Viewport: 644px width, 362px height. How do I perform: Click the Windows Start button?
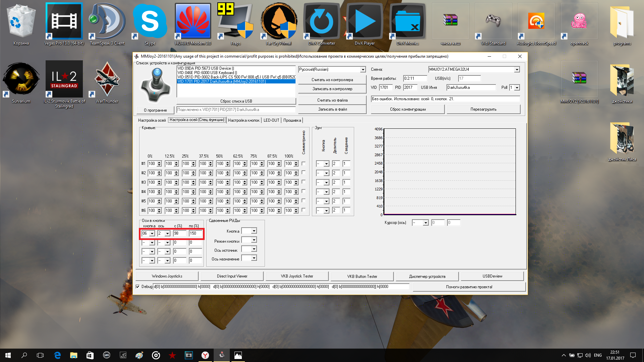8,355
